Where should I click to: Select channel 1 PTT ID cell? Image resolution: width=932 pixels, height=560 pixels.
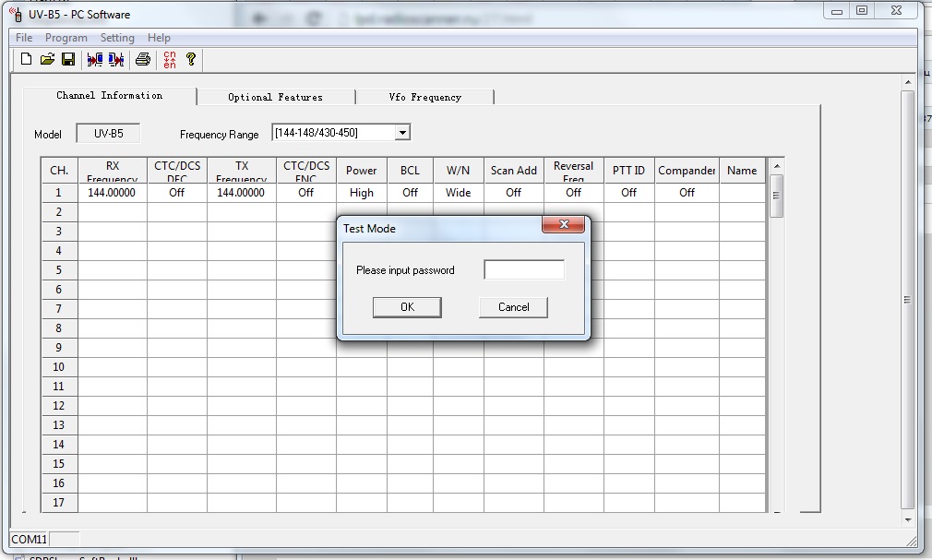(x=628, y=193)
